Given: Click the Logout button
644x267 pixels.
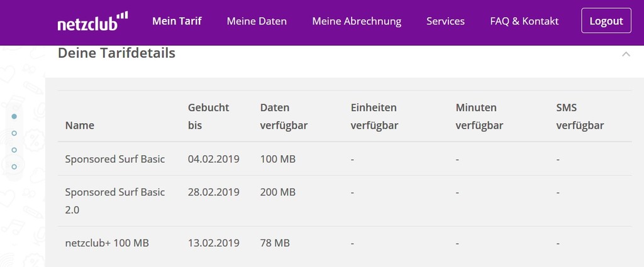Looking at the screenshot, I should click(606, 21).
